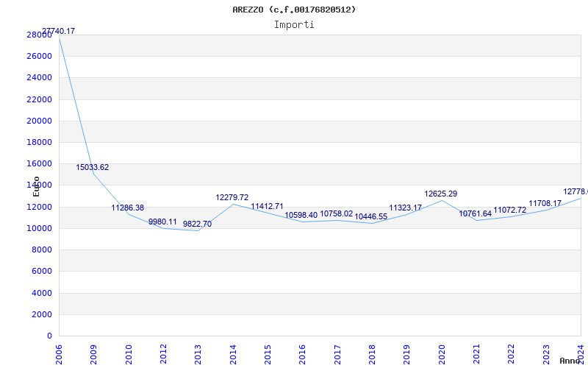588x368 pixels.
Task: Click y-axis value 0
Action: pos(49,336)
